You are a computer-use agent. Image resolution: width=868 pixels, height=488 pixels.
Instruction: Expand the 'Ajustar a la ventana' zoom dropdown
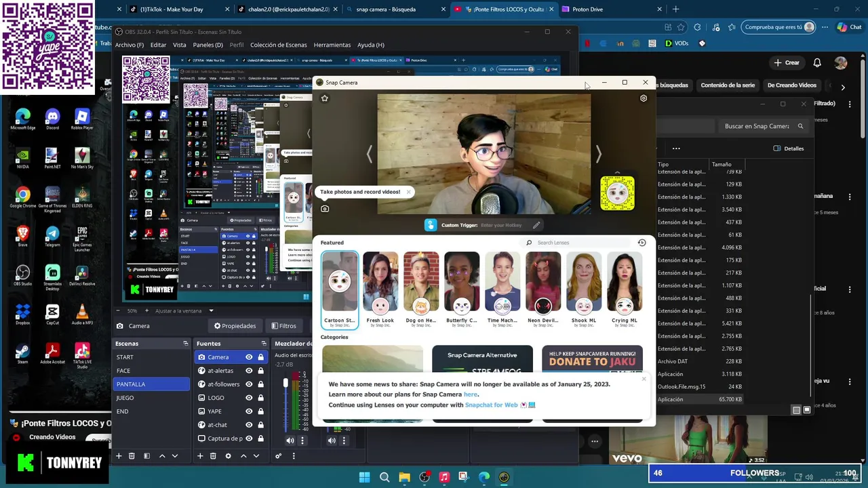tap(211, 311)
